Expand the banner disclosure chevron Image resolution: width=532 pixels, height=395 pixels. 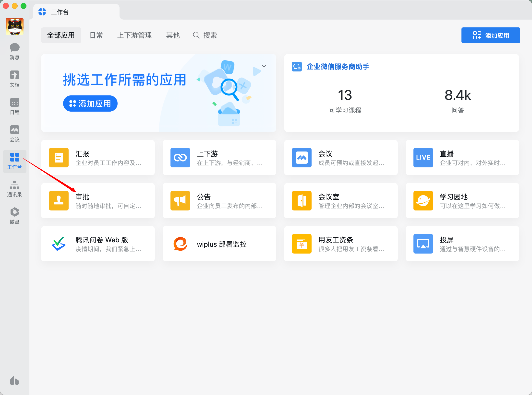(264, 66)
